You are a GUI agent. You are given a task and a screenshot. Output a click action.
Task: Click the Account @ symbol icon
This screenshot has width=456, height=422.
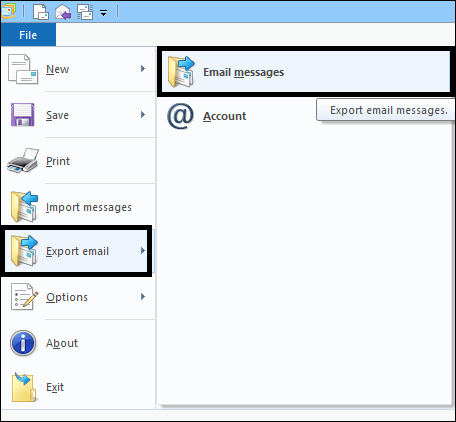(180, 116)
